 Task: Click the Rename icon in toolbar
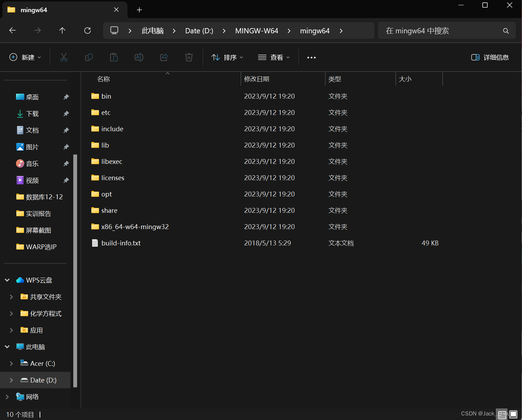pos(139,57)
